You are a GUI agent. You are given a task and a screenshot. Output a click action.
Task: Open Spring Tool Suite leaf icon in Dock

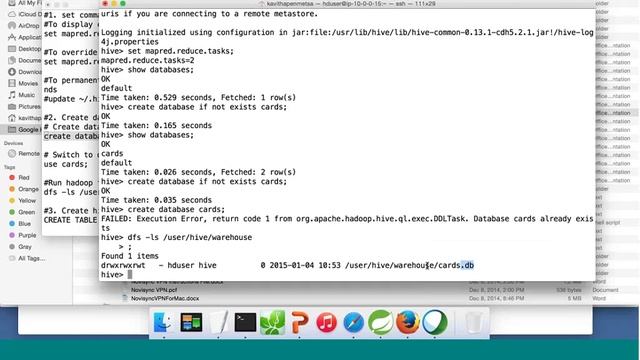pyautogui.click(x=380, y=322)
